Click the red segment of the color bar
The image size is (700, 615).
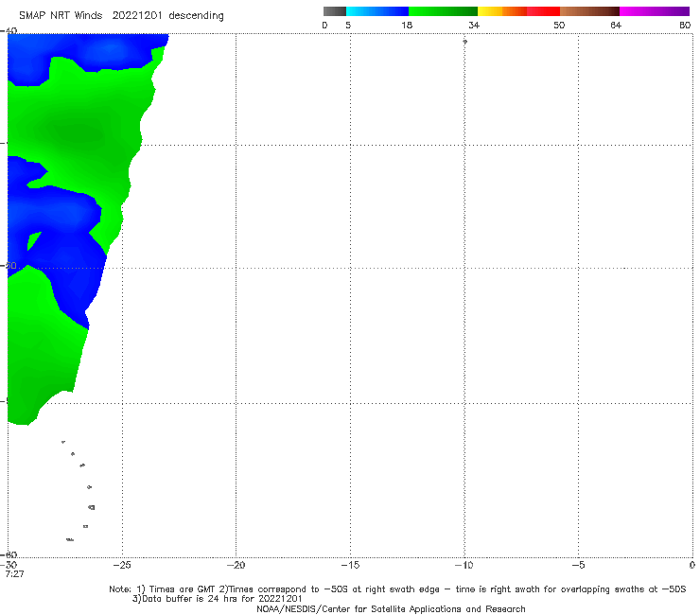[543, 11]
